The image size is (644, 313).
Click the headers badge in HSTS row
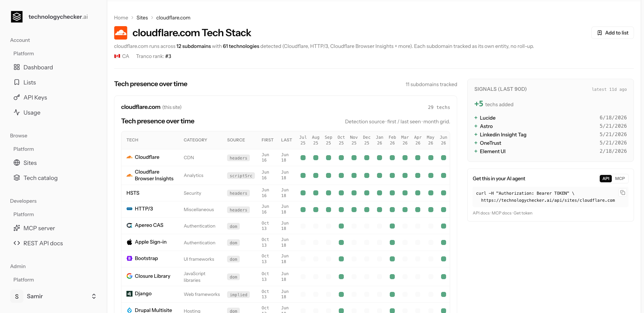pos(238,193)
